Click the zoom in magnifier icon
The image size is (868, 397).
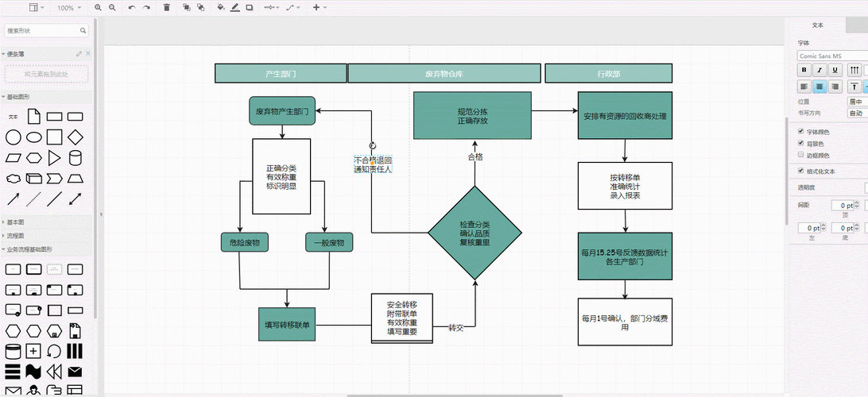pyautogui.click(x=99, y=7)
